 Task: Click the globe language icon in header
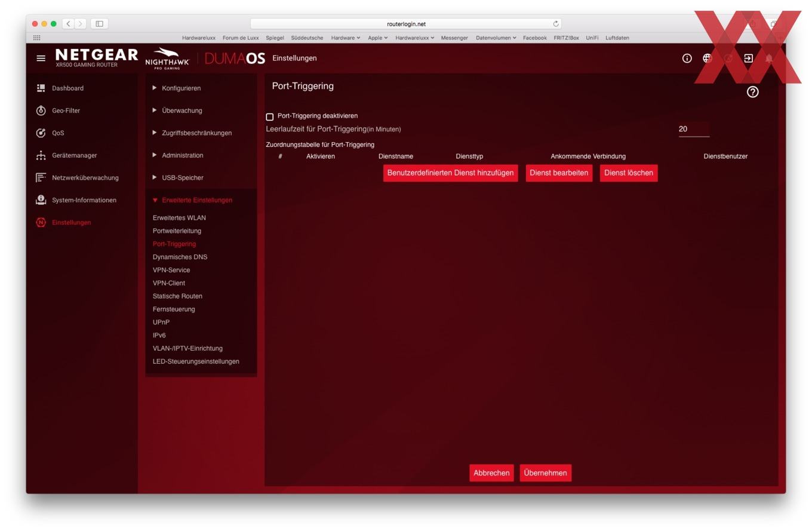tap(707, 58)
